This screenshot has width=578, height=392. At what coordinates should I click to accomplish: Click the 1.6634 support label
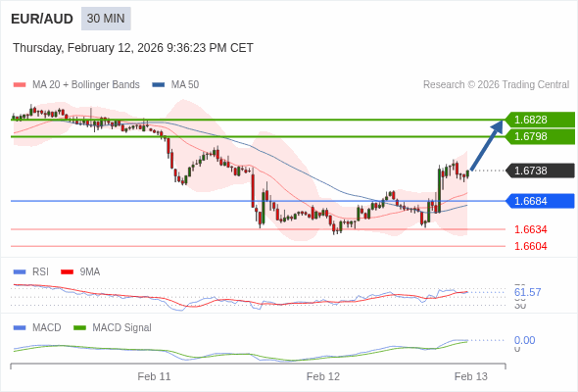530,229
